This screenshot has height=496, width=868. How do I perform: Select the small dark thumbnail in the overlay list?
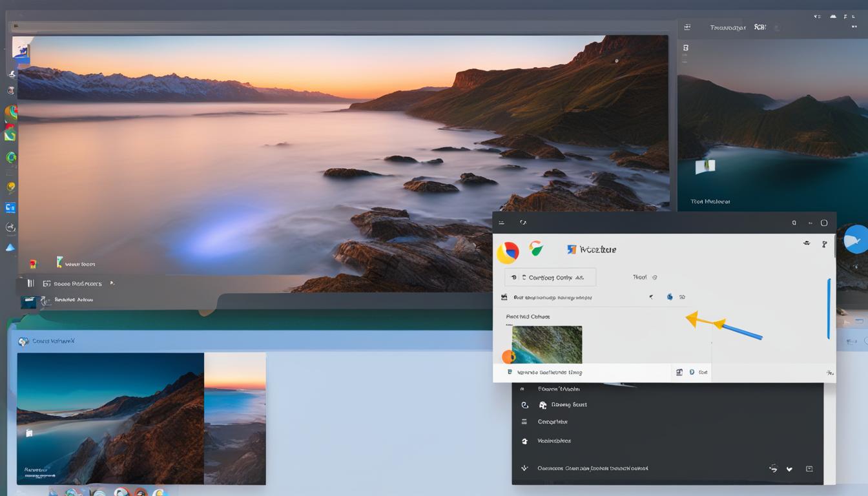[28, 302]
